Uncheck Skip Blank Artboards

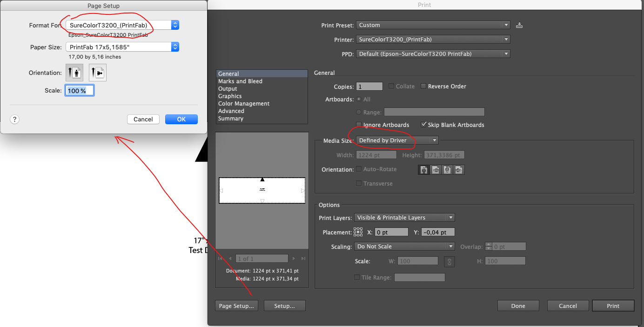423,125
